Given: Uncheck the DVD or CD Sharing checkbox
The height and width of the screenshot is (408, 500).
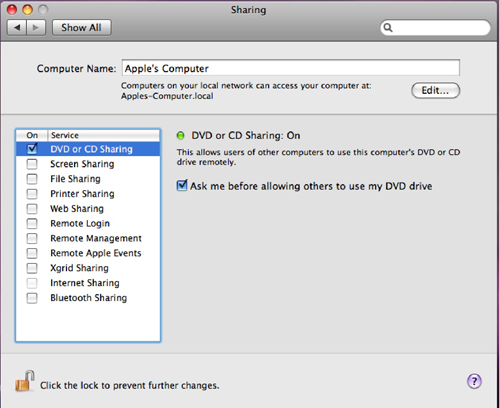Looking at the screenshot, I should click(32, 148).
